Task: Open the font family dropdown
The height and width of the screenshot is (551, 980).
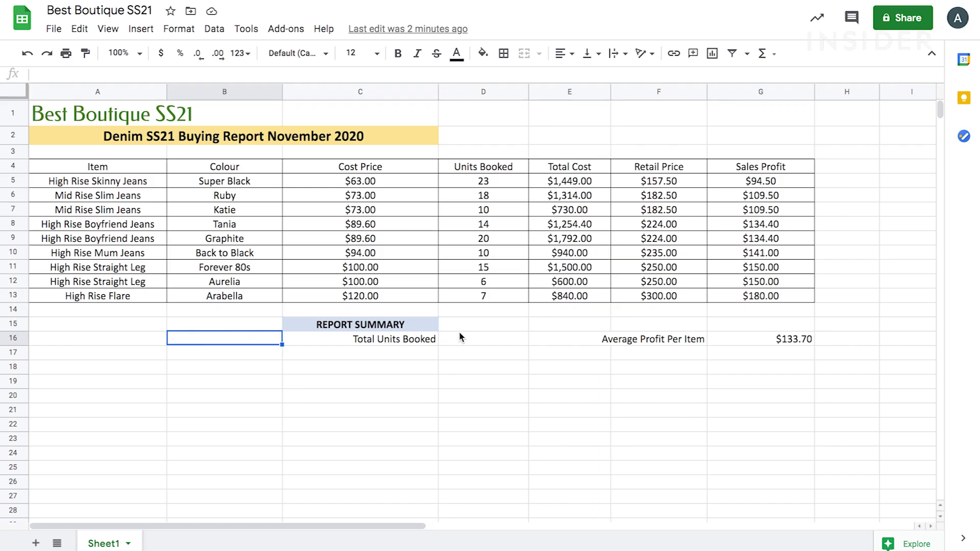Action: click(298, 53)
